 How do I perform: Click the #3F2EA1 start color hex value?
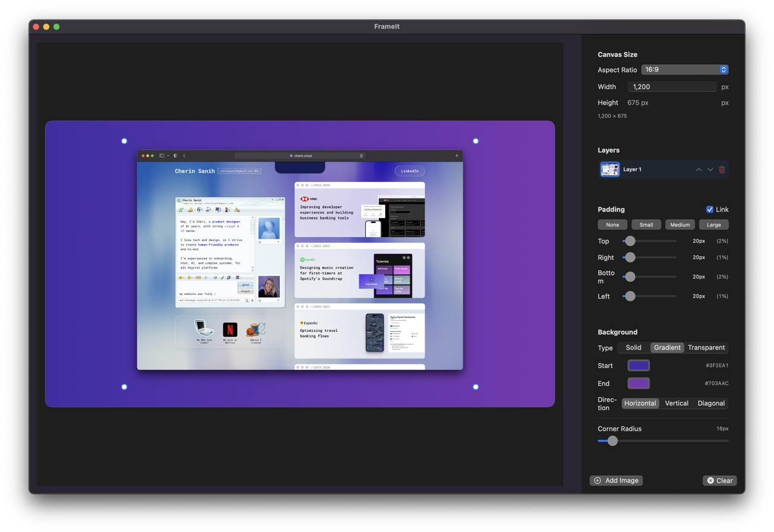pyautogui.click(x=717, y=366)
